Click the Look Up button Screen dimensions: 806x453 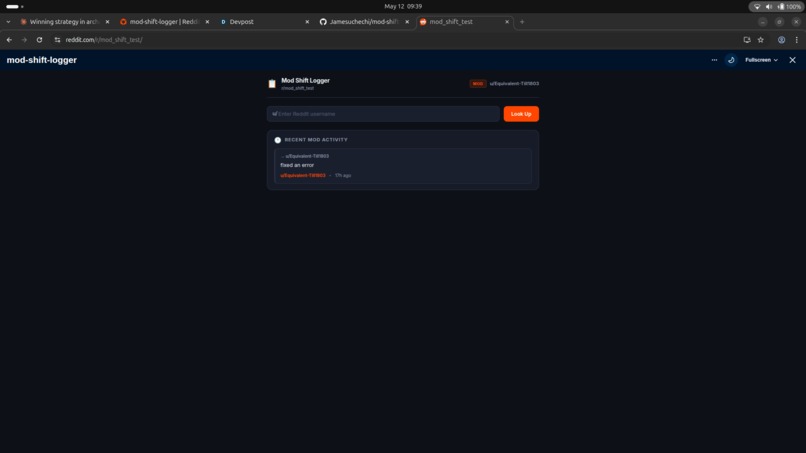[x=521, y=114]
